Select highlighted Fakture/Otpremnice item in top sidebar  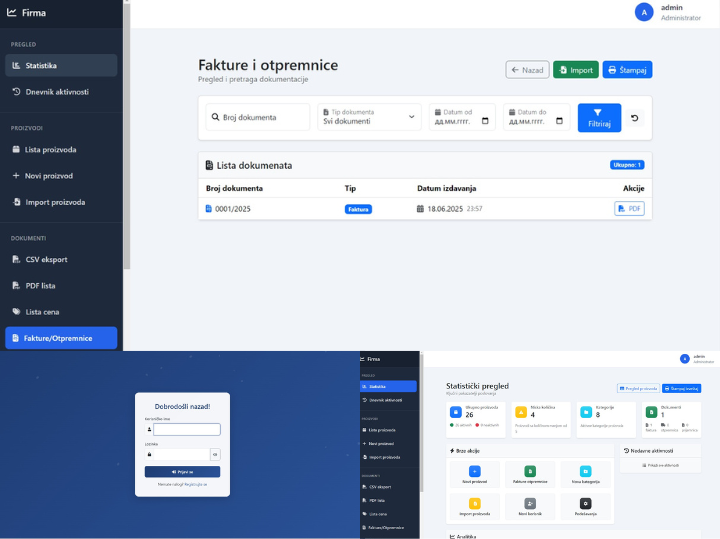[61, 338]
